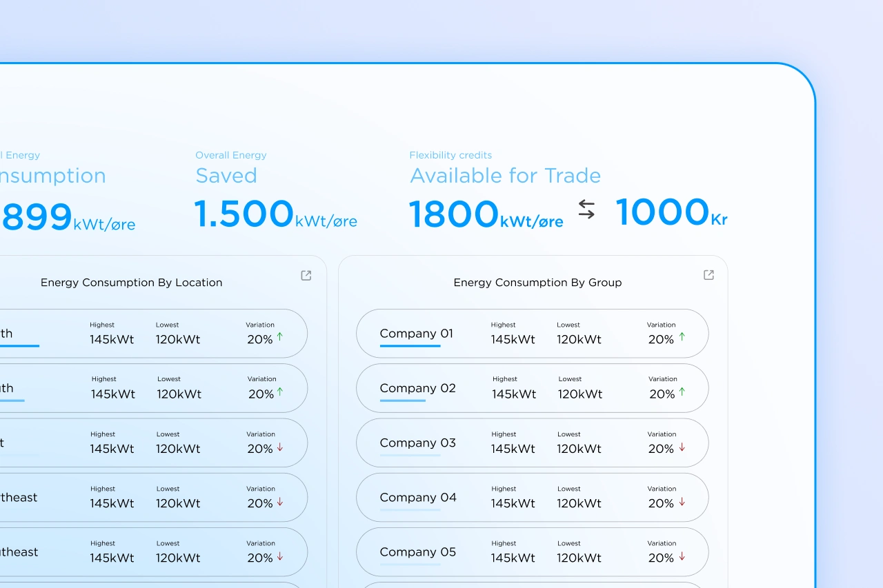Click green up arrow in Company 01 row
This screenshot has width=883, height=588.
pyautogui.click(x=682, y=336)
